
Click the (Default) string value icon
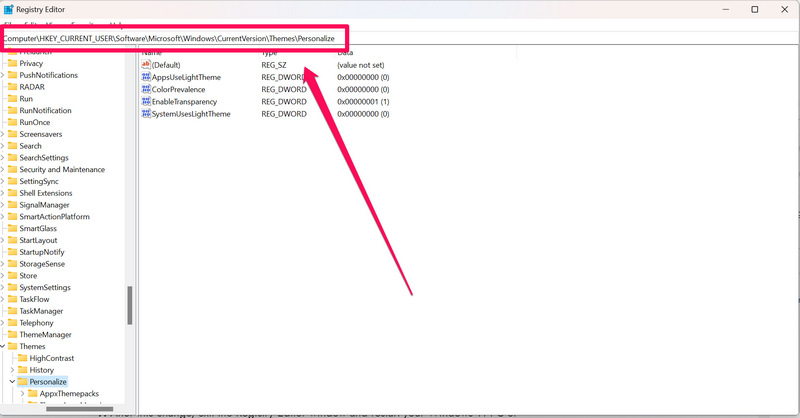(x=146, y=64)
